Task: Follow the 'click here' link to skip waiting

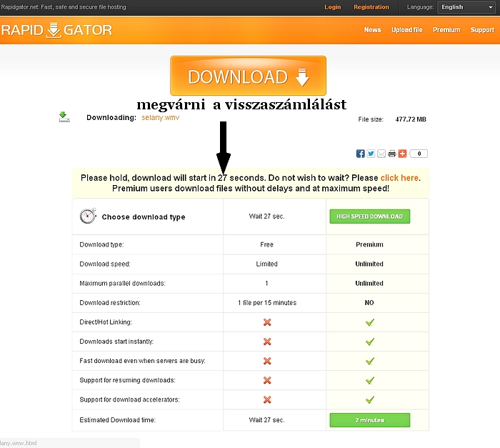Action: pos(399,178)
